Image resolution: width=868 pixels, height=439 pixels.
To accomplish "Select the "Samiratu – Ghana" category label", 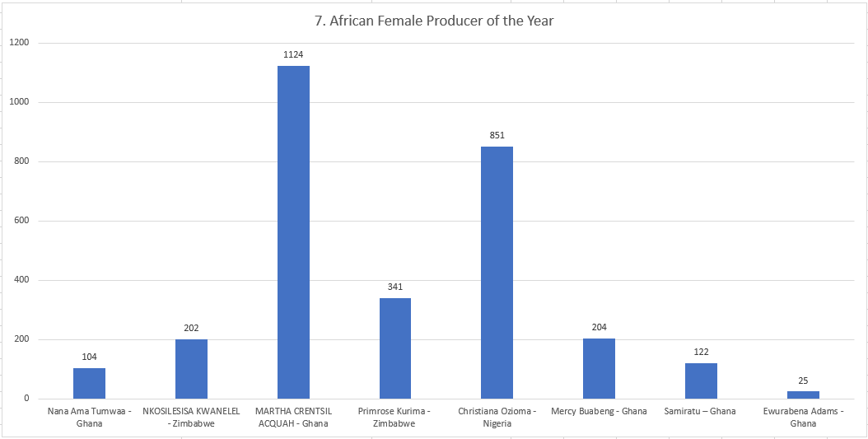I will [x=701, y=411].
